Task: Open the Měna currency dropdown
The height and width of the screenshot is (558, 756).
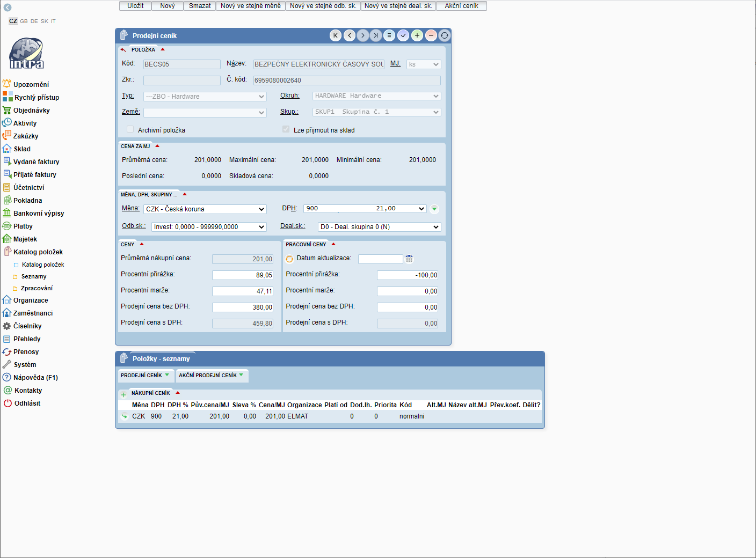Action: pos(205,209)
